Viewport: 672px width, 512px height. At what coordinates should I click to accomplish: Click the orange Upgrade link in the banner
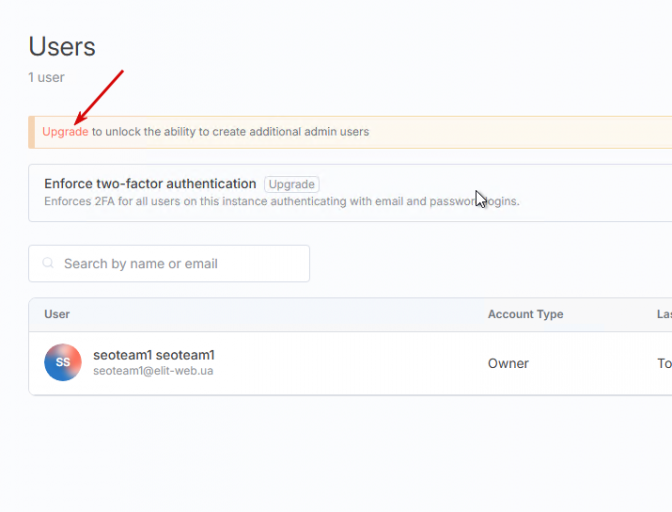[x=65, y=132]
